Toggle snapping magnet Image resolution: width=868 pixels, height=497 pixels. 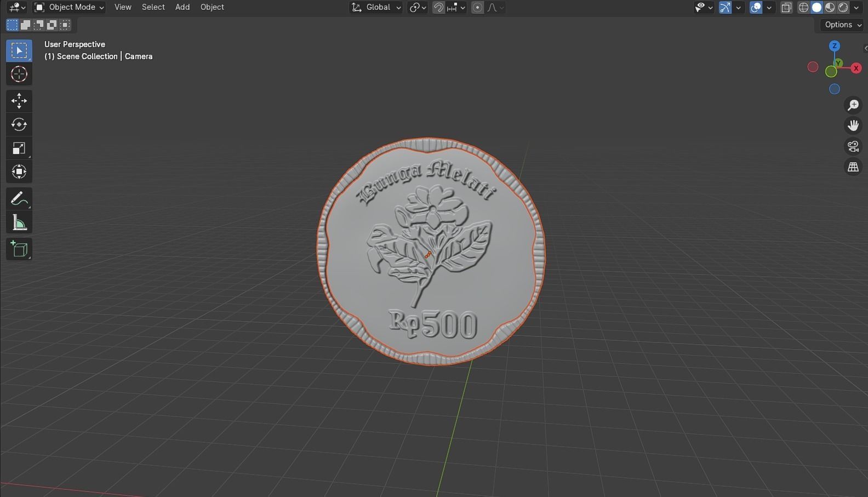click(438, 7)
